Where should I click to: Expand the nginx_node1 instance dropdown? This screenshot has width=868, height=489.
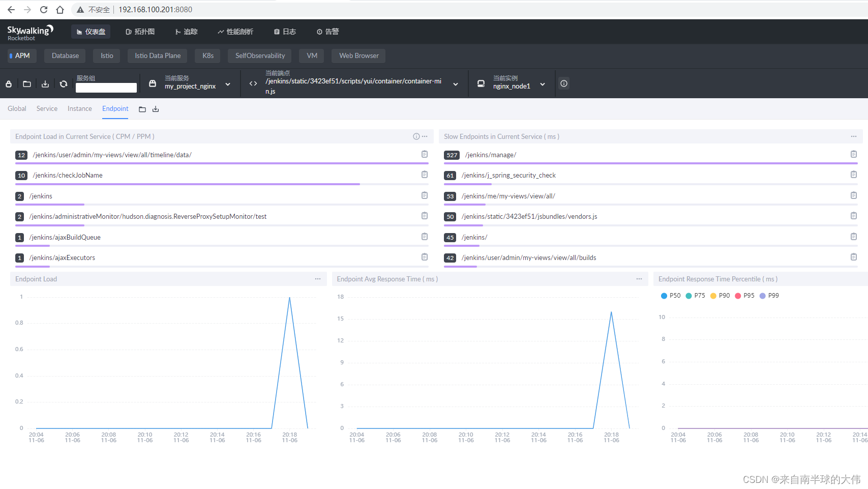[x=543, y=84]
